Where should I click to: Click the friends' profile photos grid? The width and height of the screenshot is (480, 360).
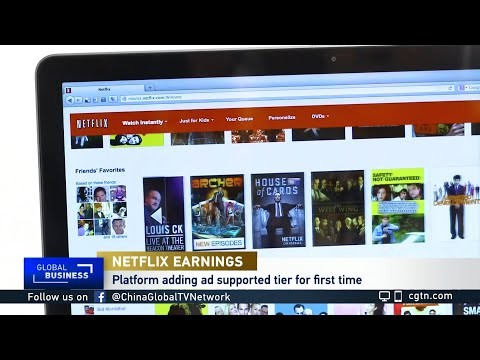[102, 211]
